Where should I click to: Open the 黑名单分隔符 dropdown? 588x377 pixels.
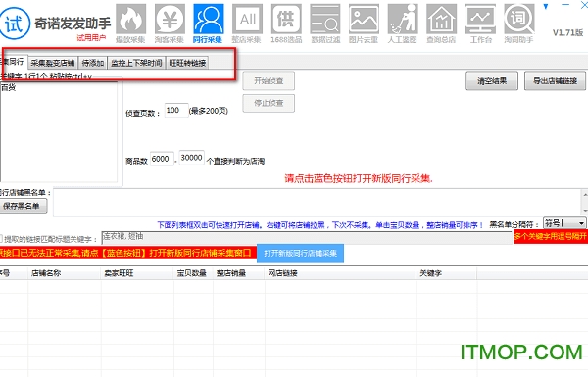point(564,223)
